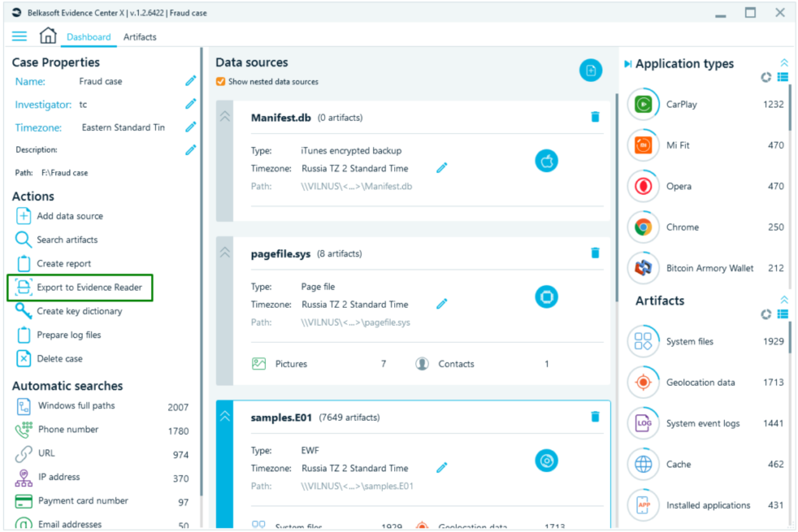Click the Apple icon on Manifest.db
Screen dimensions: 798x532
(546, 161)
